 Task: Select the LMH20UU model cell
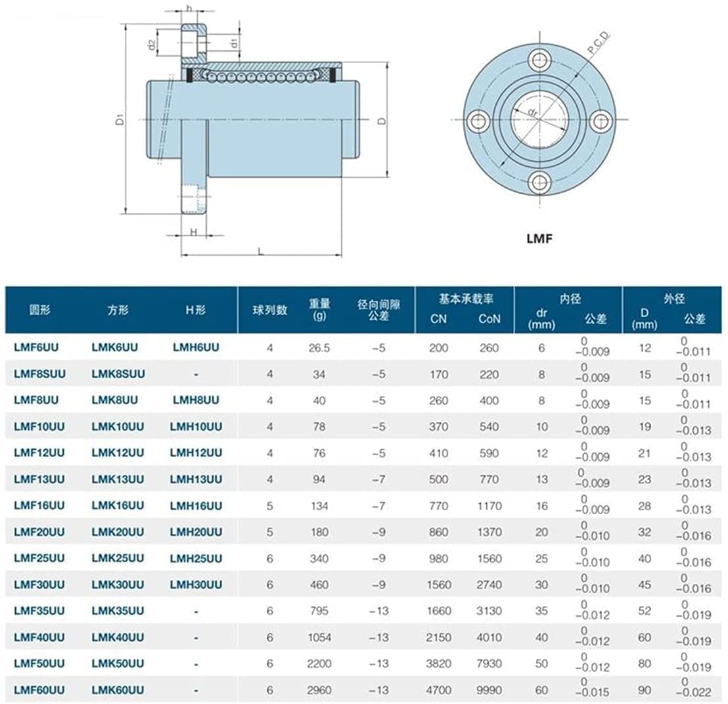tap(196, 532)
